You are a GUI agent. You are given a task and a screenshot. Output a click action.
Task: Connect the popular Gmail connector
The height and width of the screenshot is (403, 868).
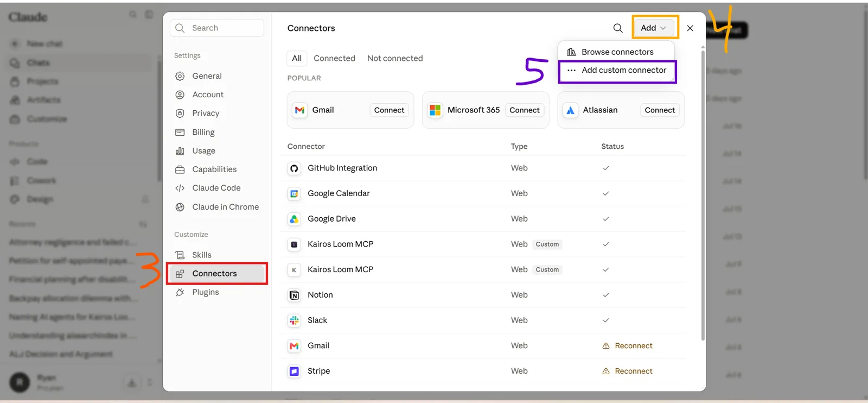pos(389,110)
